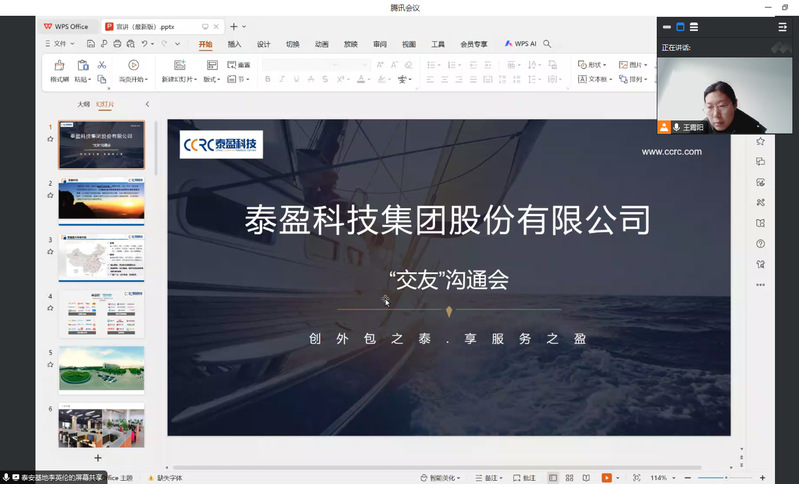Toggle the notes pane (备注) in status bar
Screen dimensions: 799x484
[488, 478]
